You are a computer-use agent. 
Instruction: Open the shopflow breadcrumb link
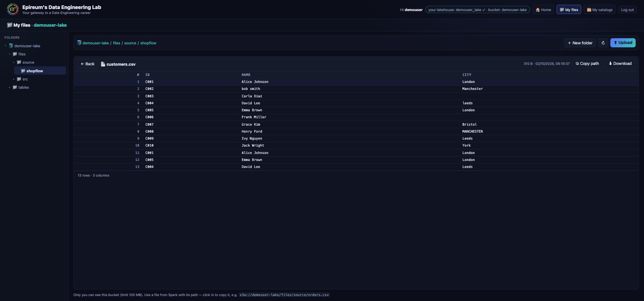coord(148,43)
